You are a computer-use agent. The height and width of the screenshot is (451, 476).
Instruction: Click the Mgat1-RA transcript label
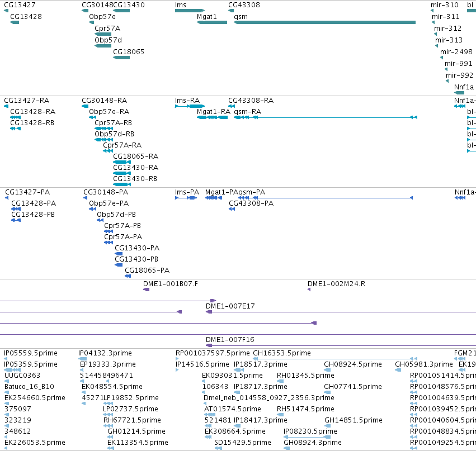(214, 112)
